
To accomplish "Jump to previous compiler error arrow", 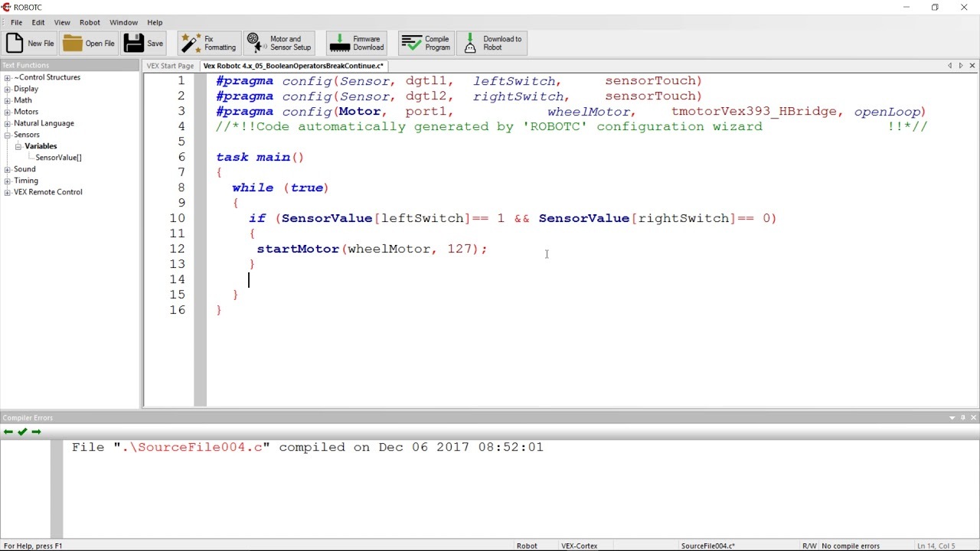I will [x=8, y=432].
